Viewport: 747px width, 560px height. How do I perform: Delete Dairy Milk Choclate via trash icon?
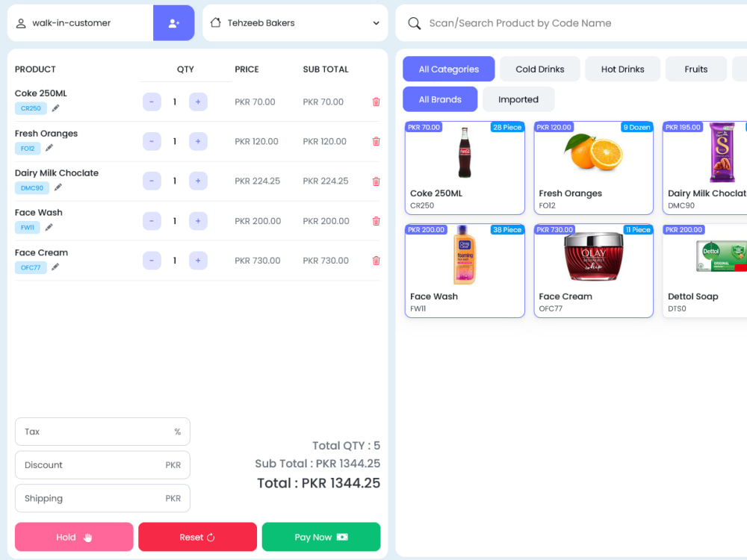pos(376,181)
